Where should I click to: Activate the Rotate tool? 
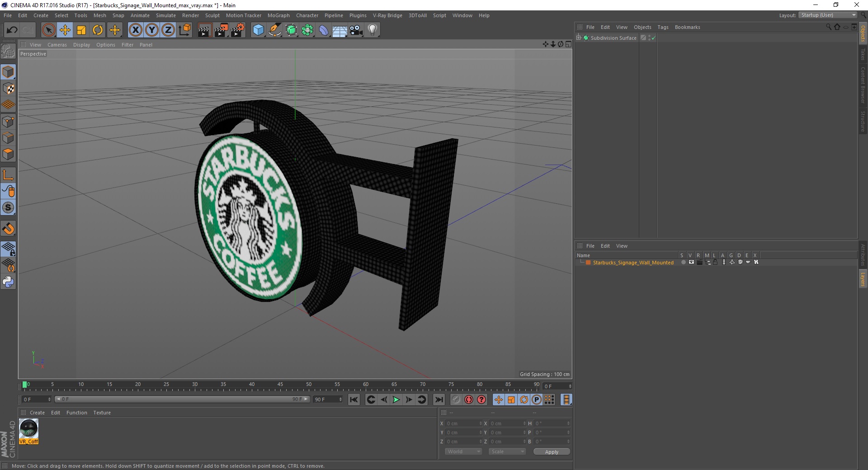coord(98,30)
